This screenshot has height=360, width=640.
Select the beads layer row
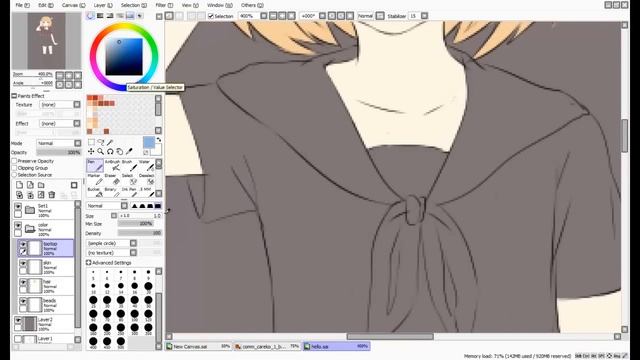46,304
